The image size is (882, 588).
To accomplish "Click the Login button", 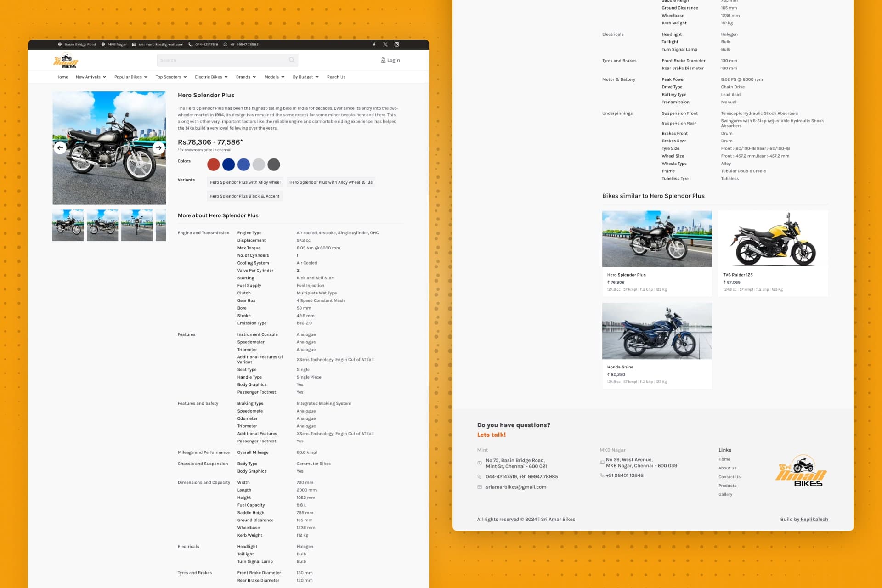I will click(x=390, y=60).
